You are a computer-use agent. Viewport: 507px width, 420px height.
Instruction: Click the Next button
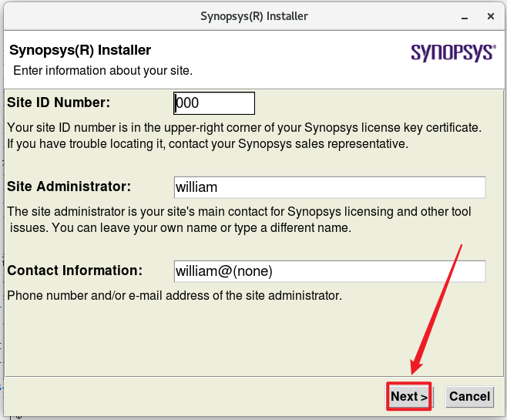click(x=409, y=396)
